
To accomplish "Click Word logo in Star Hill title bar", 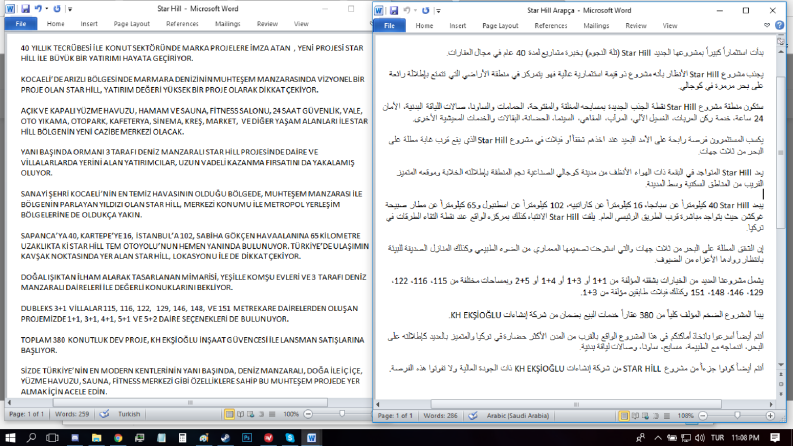I will [10, 9].
